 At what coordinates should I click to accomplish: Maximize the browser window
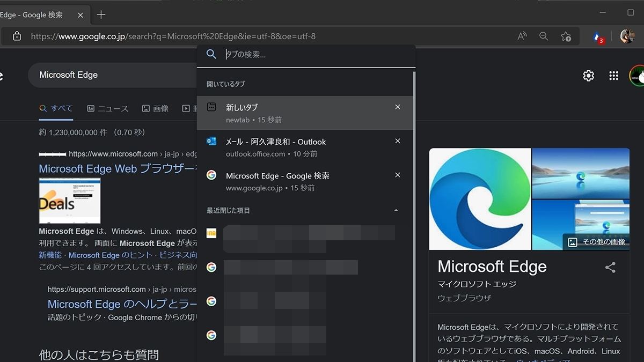(x=631, y=12)
